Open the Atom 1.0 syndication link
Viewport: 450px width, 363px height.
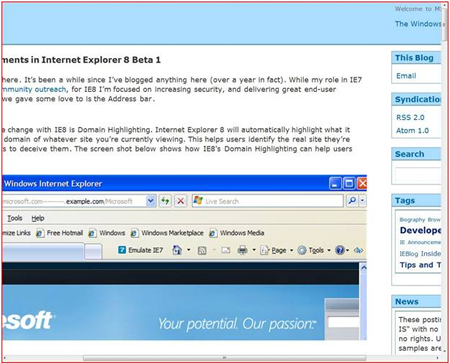click(x=412, y=130)
